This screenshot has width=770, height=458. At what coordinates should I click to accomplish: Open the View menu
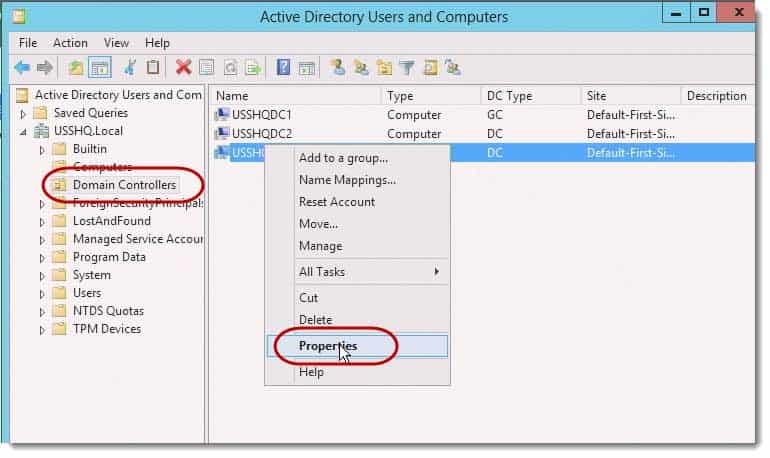click(116, 43)
